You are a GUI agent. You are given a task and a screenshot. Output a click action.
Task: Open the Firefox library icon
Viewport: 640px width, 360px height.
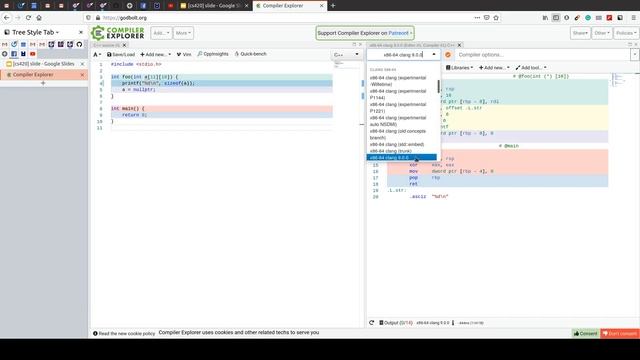click(x=545, y=18)
